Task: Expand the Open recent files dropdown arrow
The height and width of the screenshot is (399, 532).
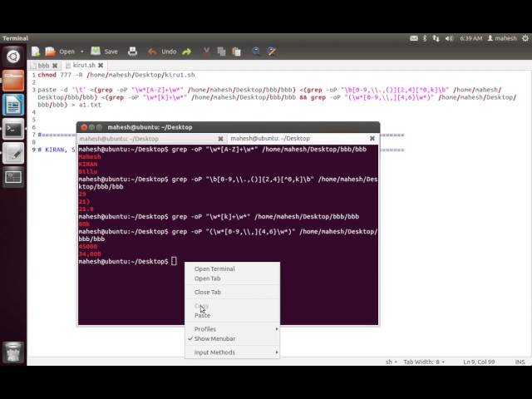Action: tap(82, 52)
